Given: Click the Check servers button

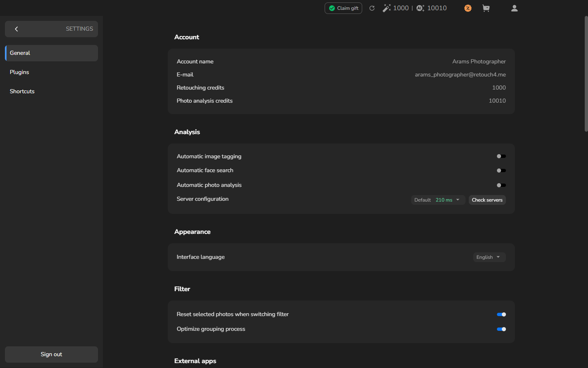Looking at the screenshot, I should [x=487, y=200].
